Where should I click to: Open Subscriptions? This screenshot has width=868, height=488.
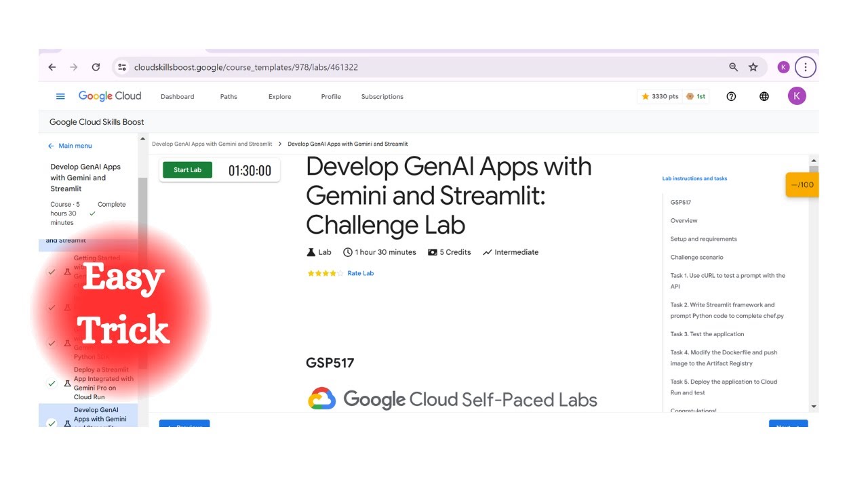pyautogui.click(x=382, y=97)
